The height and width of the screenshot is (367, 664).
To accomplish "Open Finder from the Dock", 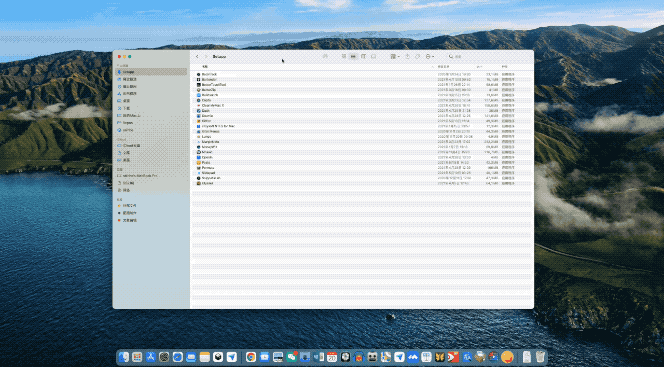I will 123,357.
